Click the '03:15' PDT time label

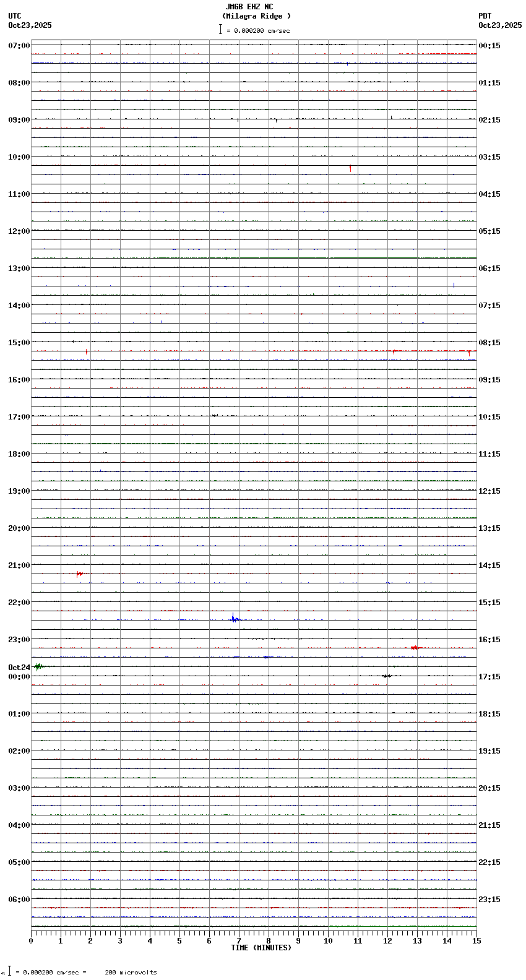[x=489, y=157]
